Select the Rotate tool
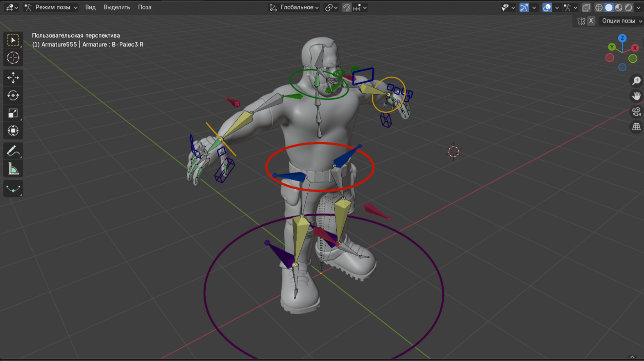 click(x=13, y=95)
